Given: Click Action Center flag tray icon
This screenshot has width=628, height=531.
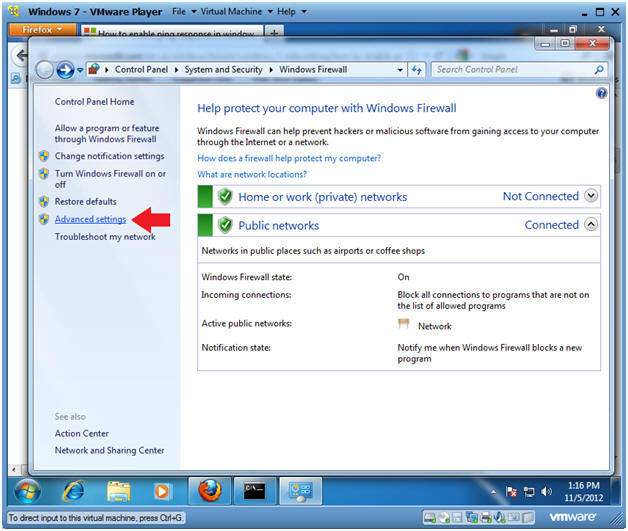Looking at the screenshot, I should (x=511, y=492).
